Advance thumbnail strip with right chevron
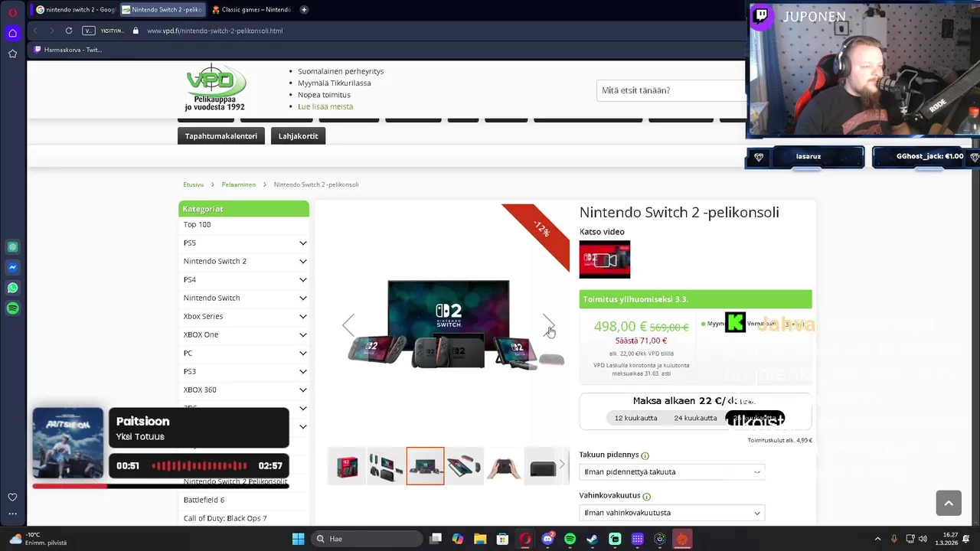This screenshot has width=980, height=551. (561, 465)
